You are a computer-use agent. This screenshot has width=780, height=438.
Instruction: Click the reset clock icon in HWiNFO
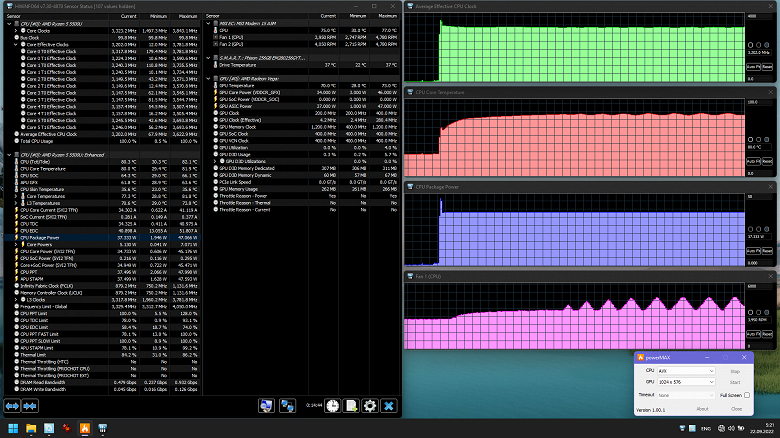coord(333,405)
